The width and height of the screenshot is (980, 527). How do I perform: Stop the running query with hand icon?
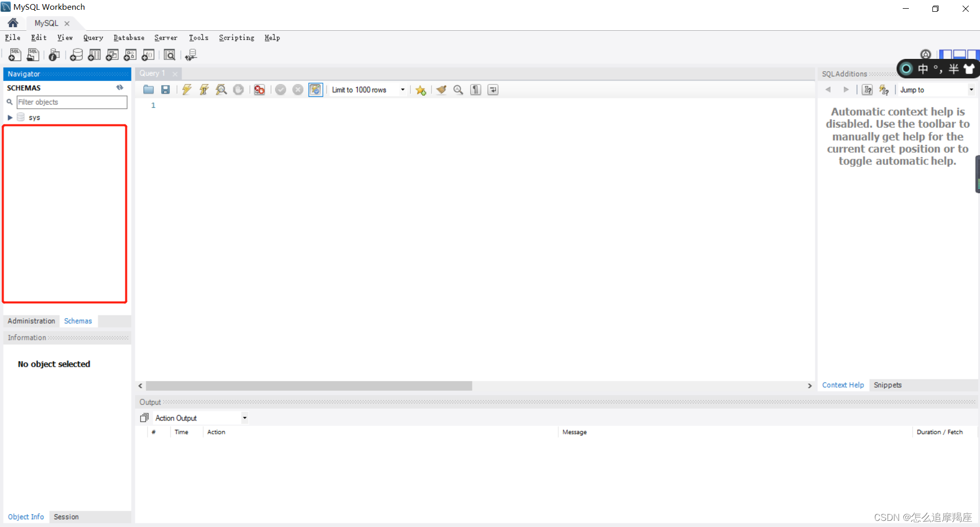tap(238, 90)
